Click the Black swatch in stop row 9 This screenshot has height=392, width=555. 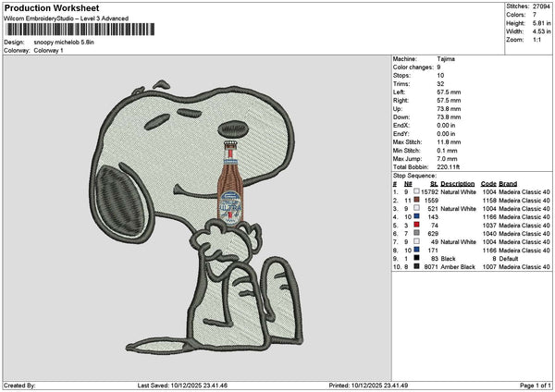coord(416,258)
